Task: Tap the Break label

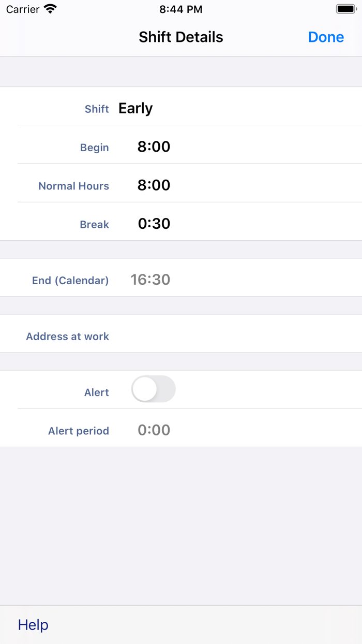Action: pyautogui.click(x=94, y=225)
